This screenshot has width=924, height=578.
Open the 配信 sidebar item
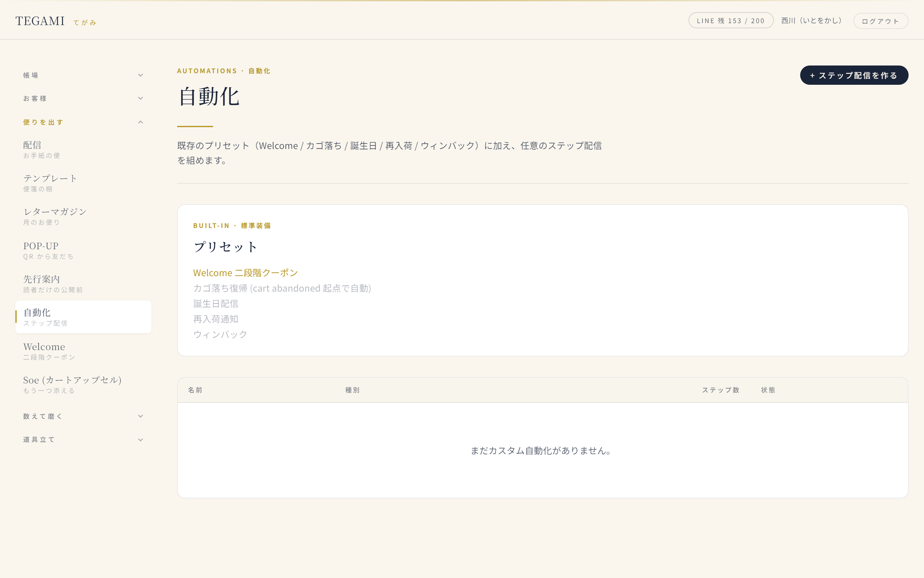[83, 150]
